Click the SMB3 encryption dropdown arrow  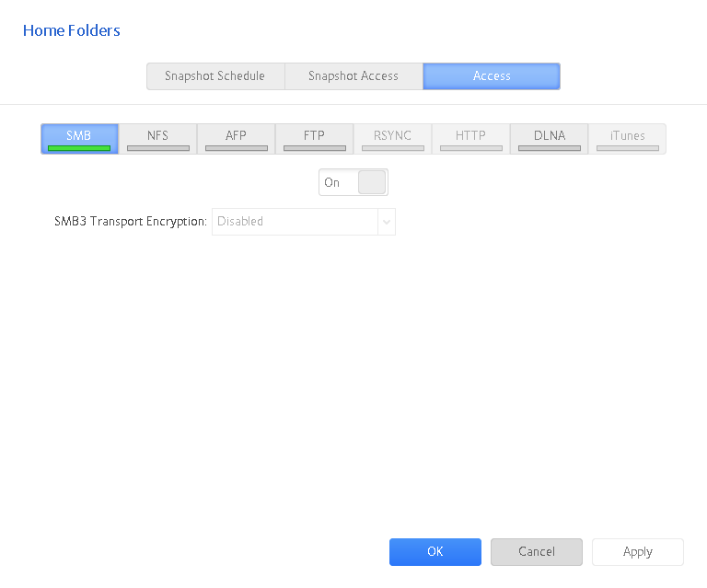(x=387, y=222)
